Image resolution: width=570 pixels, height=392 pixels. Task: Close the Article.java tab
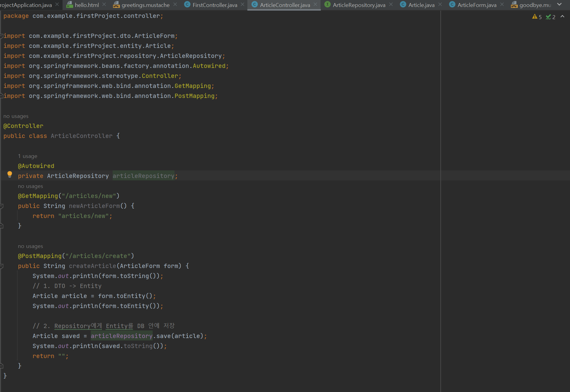[440, 5]
